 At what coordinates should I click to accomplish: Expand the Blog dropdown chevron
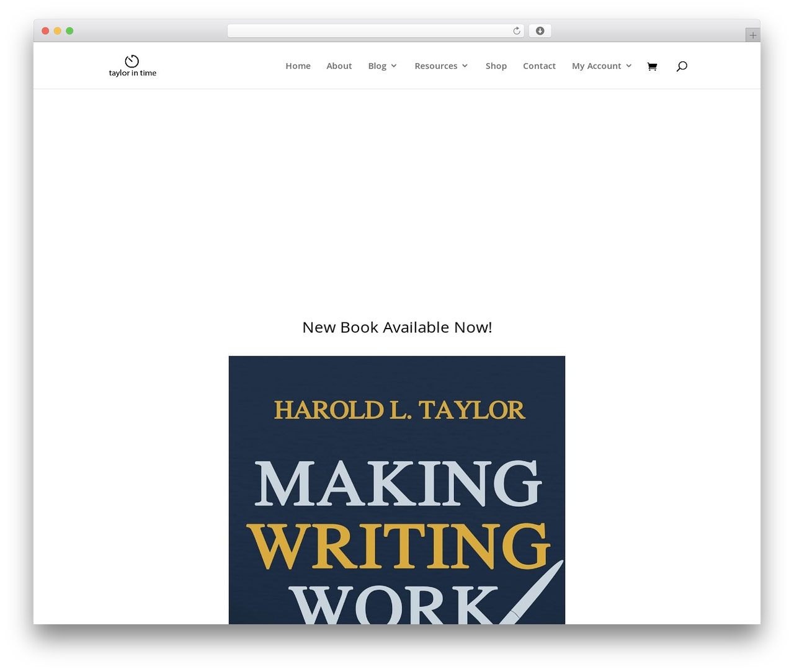(394, 66)
